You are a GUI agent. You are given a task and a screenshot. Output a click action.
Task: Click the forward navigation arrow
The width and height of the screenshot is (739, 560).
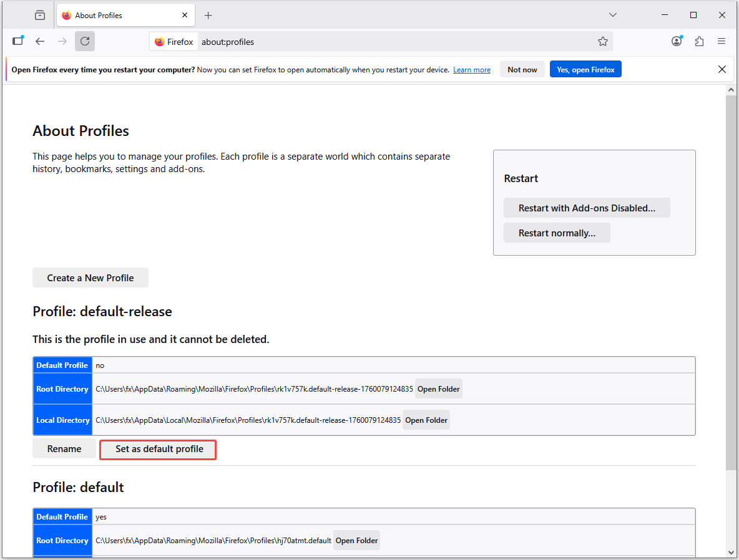coord(62,41)
